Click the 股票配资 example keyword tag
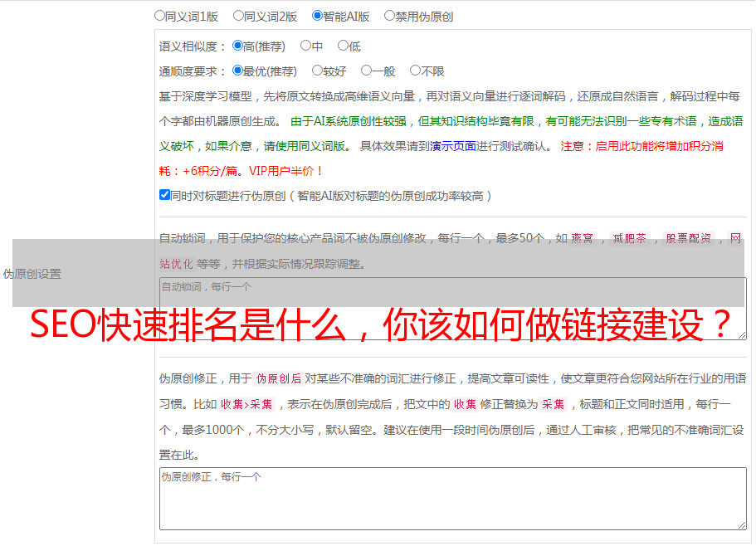This screenshot has width=756, height=546. click(x=689, y=238)
